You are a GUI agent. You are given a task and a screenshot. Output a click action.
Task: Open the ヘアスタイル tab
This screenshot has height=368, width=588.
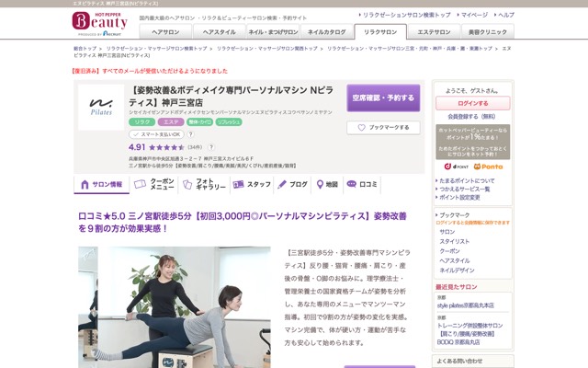tap(219, 32)
